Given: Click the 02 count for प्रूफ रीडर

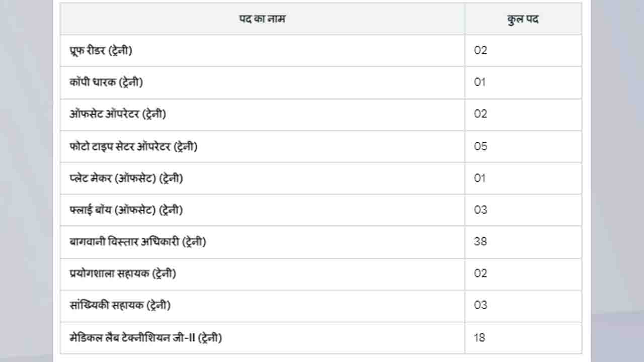Looking at the screenshot, I should coord(480,50).
